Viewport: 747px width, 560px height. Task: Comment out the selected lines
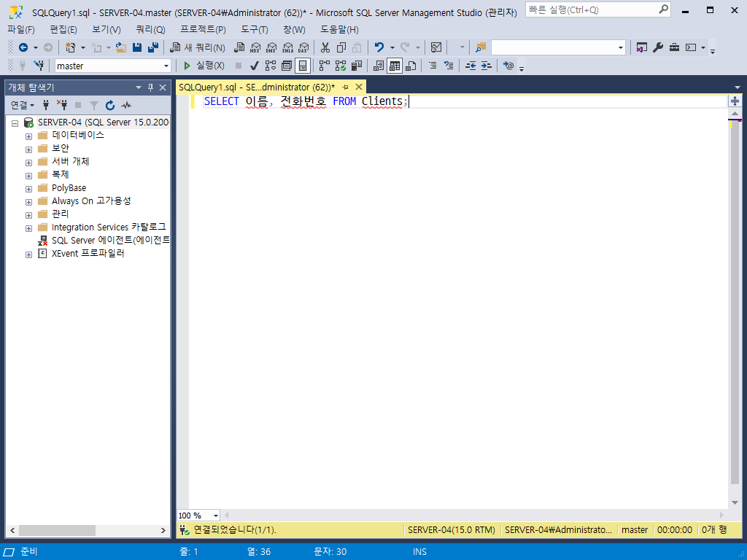click(x=433, y=66)
